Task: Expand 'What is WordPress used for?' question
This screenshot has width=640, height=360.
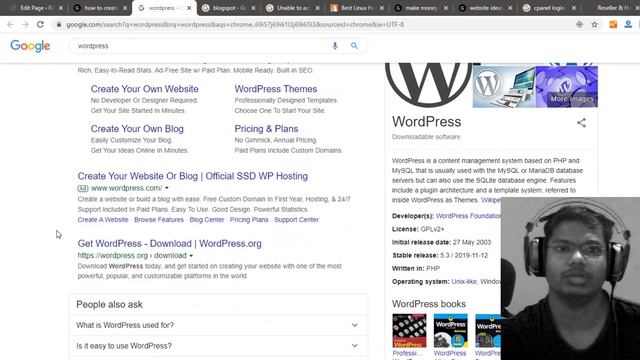Action: coord(218,325)
